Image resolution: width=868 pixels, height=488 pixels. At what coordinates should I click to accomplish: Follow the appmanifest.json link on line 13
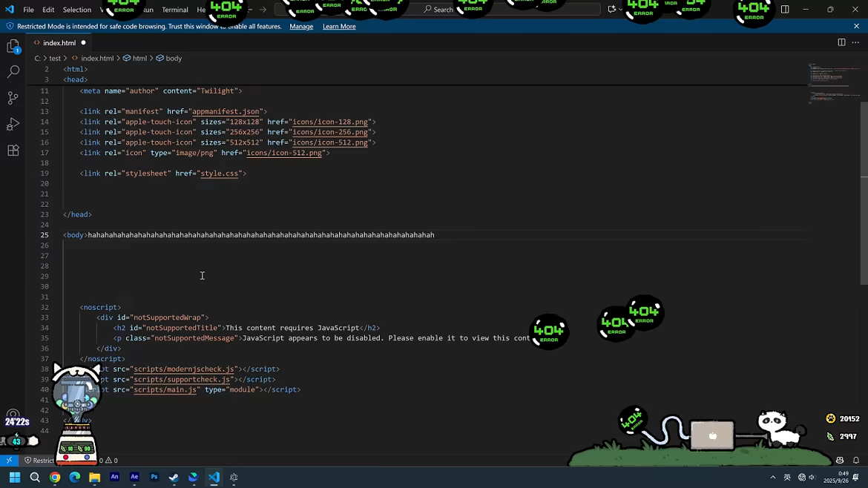(x=226, y=111)
